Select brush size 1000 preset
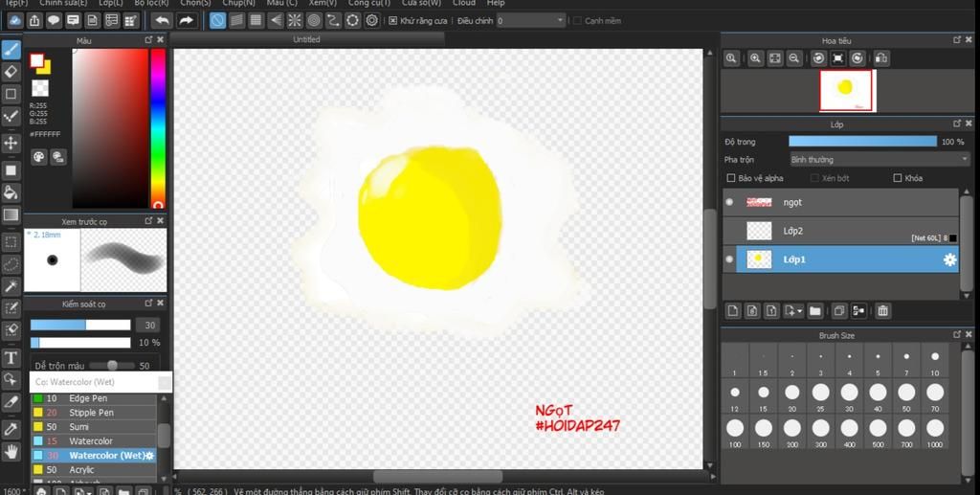 point(934,432)
